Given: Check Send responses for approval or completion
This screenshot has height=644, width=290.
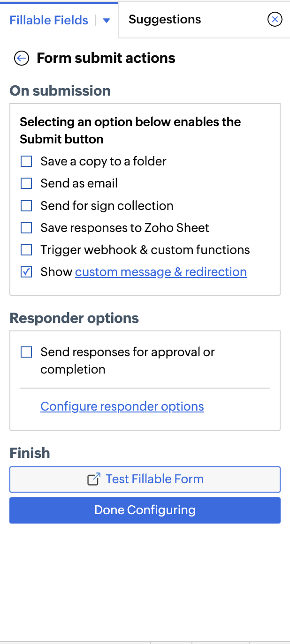Looking at the screenshot, I should click(x=26, y=352).
